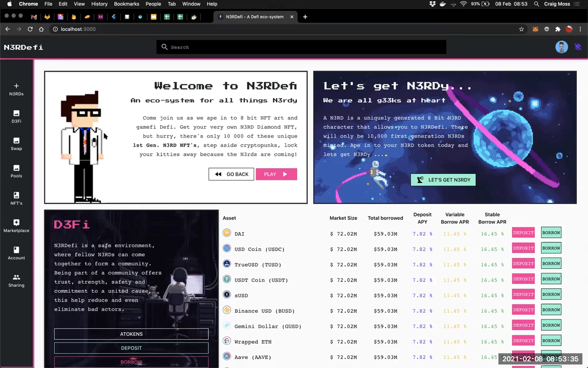Open the History menu
Viewport: 588px width, 368px height.
click(100, 4)
